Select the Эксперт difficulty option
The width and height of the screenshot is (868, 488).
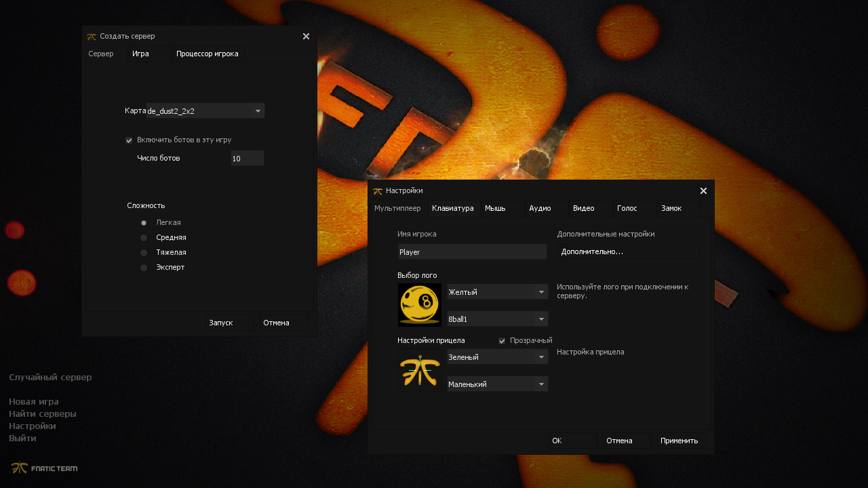click(144, 268)
